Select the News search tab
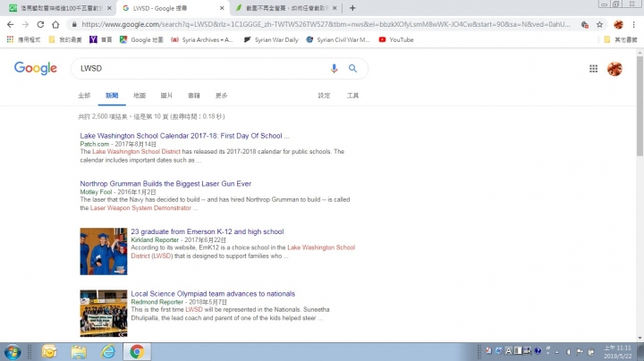The image size is (644, 361). (x=112, y=96)
